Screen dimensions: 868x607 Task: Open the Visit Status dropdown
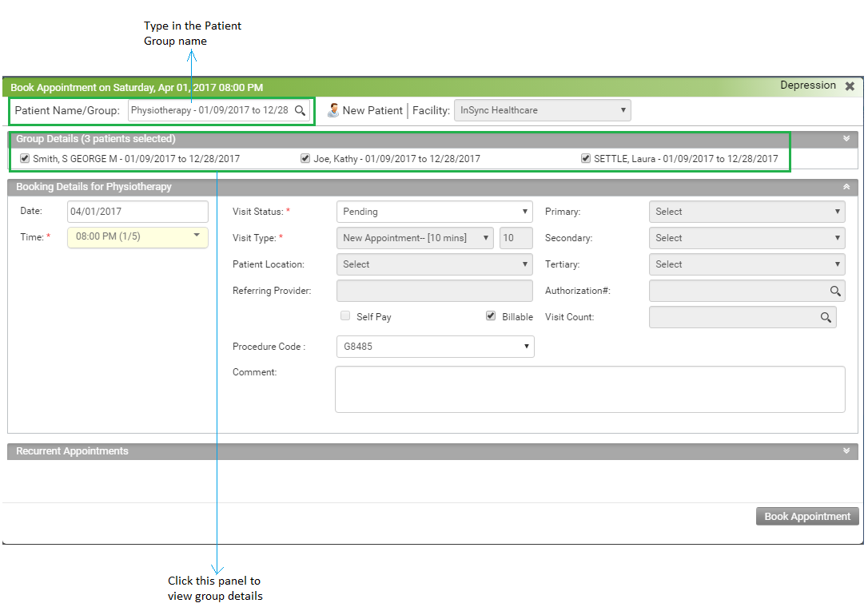[434, 212]
